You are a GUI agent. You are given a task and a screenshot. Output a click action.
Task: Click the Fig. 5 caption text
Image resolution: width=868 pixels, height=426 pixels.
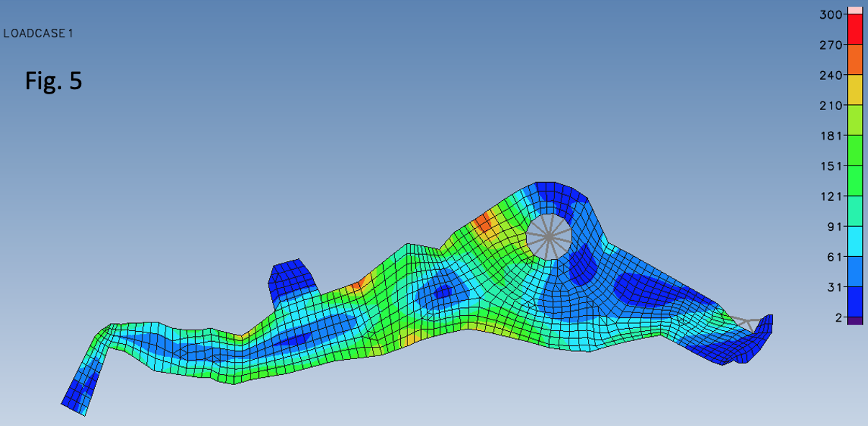click(x=53, y=81)
